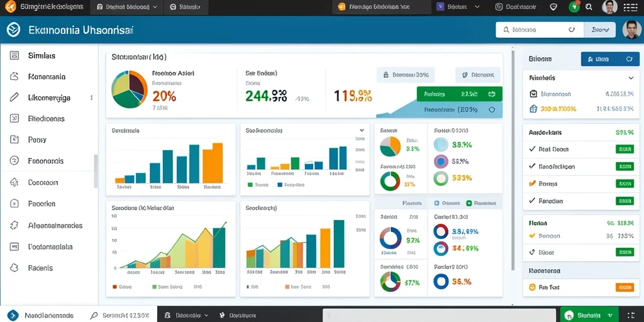Open the green notification icon with red badge

point(574,6)
